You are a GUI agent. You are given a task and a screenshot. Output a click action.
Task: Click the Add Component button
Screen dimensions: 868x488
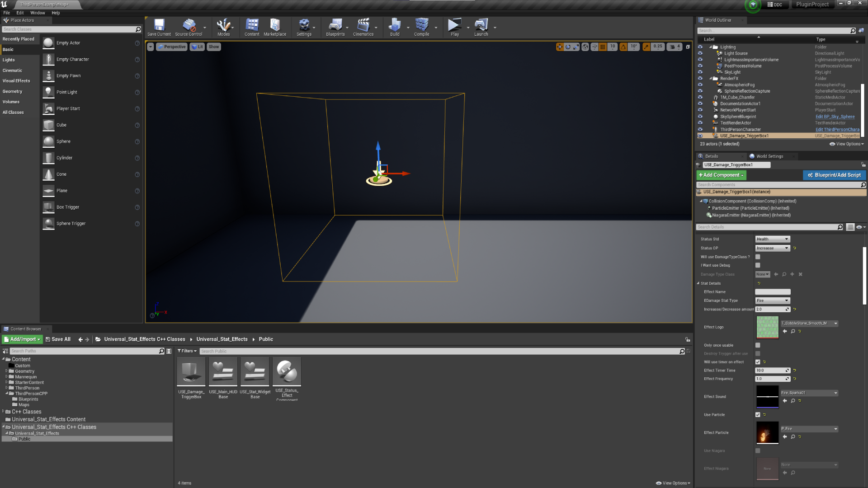(x=721, y=175)
